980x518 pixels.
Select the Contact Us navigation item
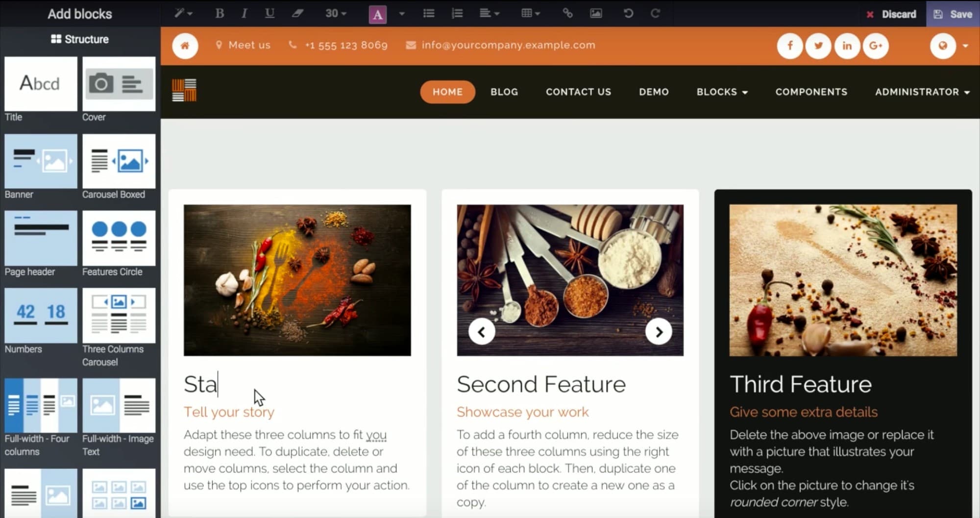tap(578, 92)
